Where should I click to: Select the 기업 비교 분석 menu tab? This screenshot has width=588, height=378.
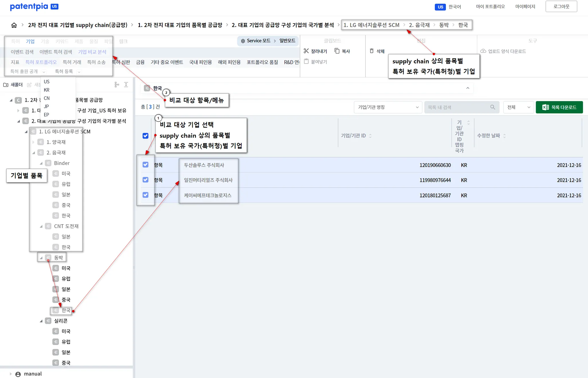coord(92,52)
